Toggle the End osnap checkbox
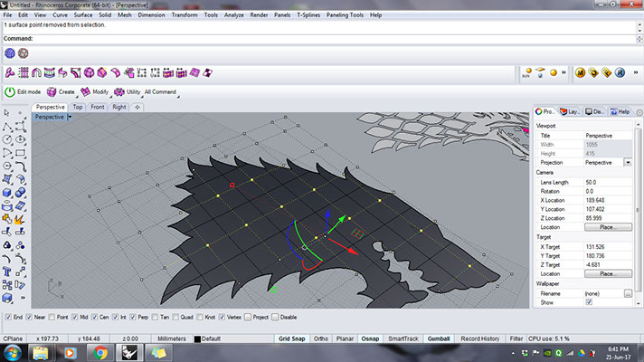Viewport: 644px width, 362px height. (x=8, y=318)
